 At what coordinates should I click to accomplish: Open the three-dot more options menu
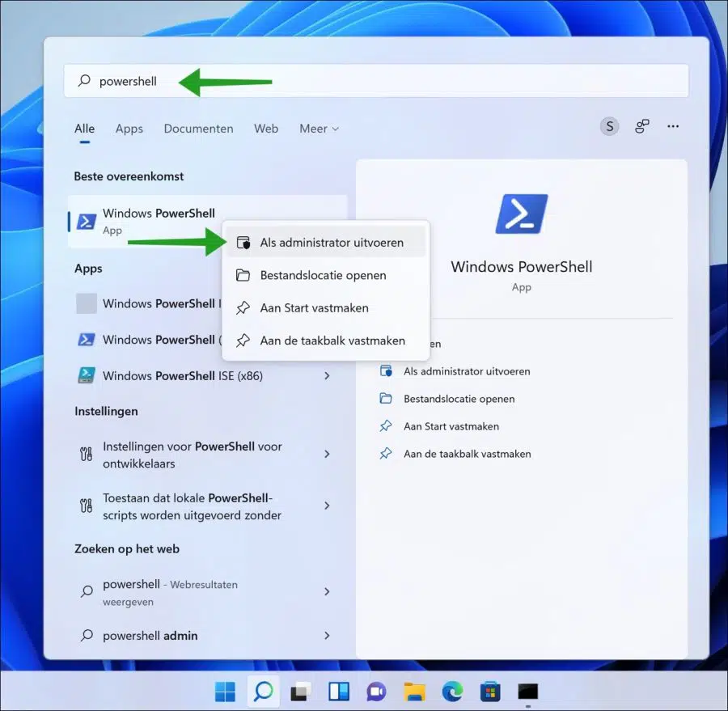pyautogui.click(x=673, y=126)
